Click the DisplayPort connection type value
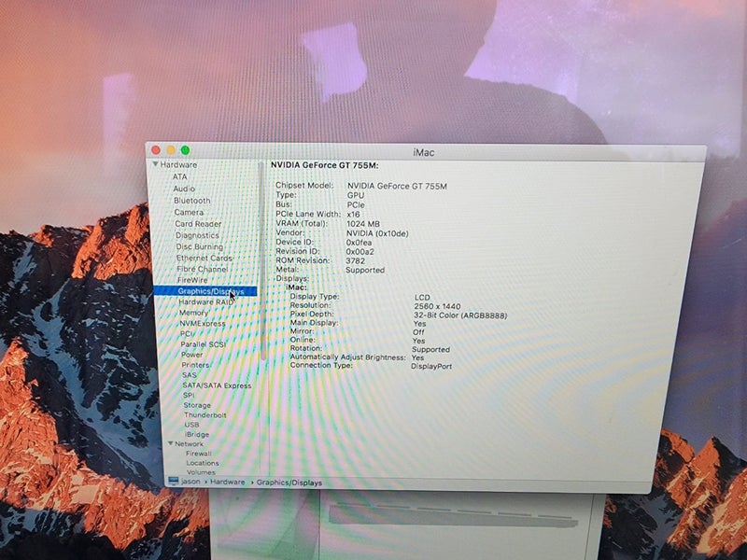Viewport: 747px width, 560px height. pos(431,366)
